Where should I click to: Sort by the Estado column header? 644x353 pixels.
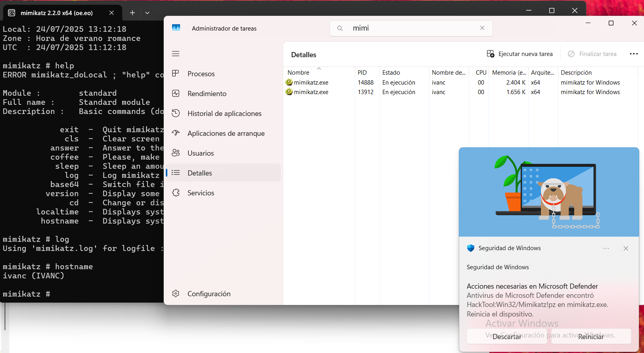point(404,72)
